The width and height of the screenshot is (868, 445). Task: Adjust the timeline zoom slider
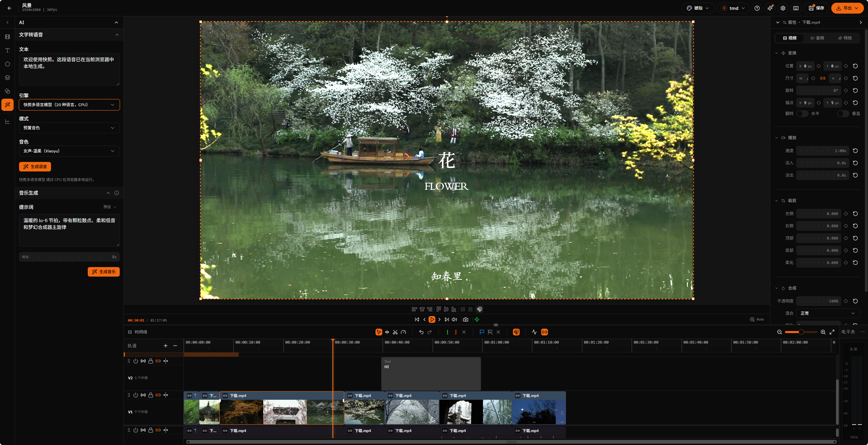(801, 332)
